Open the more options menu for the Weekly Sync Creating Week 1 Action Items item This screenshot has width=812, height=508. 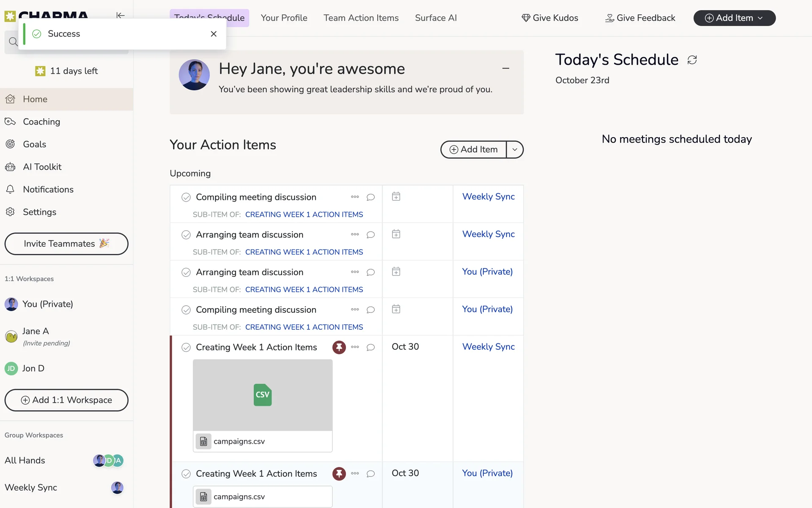click(355, 347)
